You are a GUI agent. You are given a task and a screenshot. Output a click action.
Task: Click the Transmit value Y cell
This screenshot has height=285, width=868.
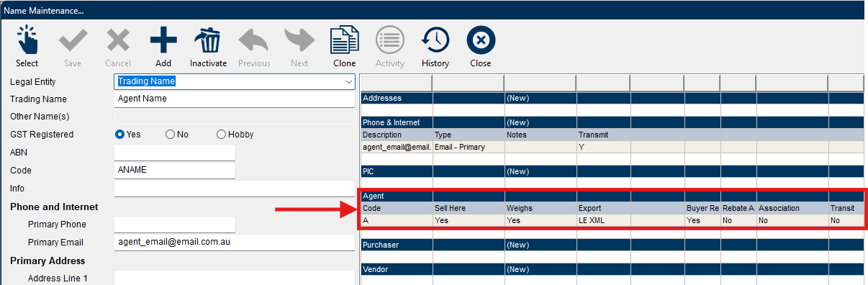tap(602, 147)
